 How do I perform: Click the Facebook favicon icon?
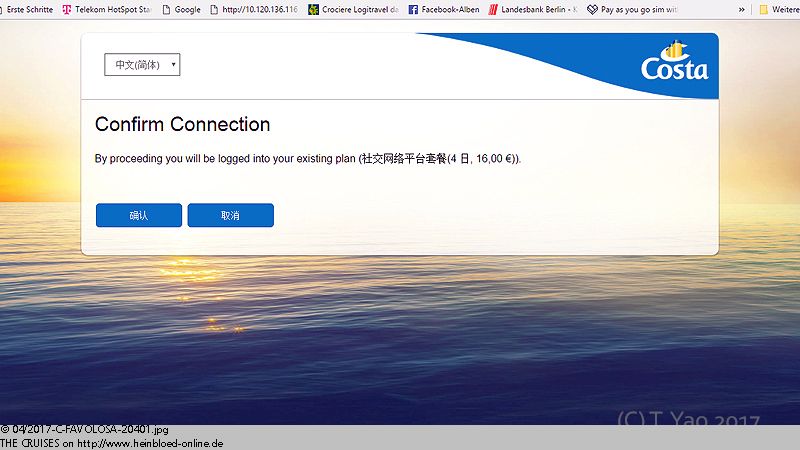point(413,9)
